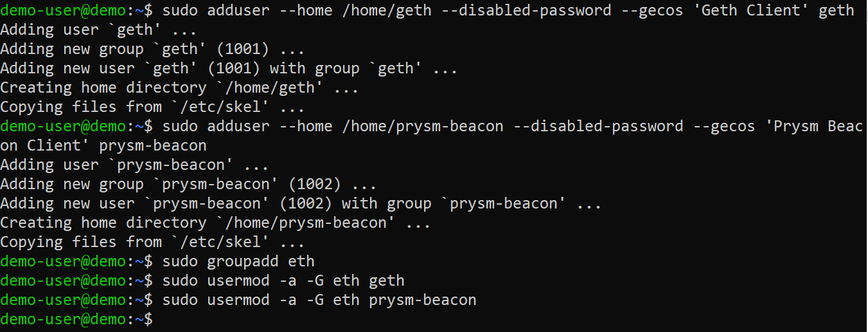Click the empty command prompt on the last line
868x332 pixels.
(x=157, y=319)
